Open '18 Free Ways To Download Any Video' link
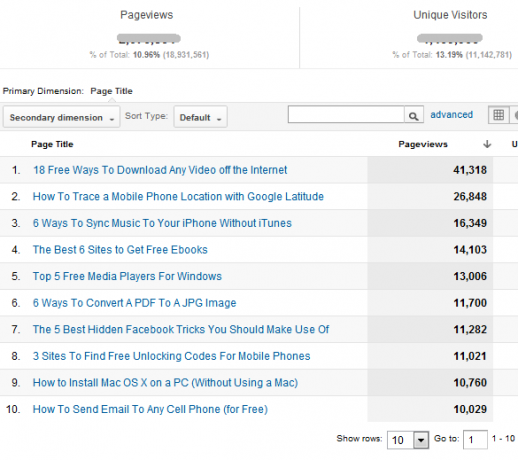This screenshot has height=460, width=518. (160, 170)
